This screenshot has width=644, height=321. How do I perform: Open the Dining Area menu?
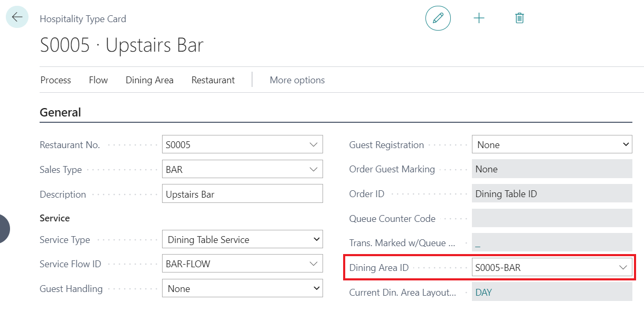[149, 80]
